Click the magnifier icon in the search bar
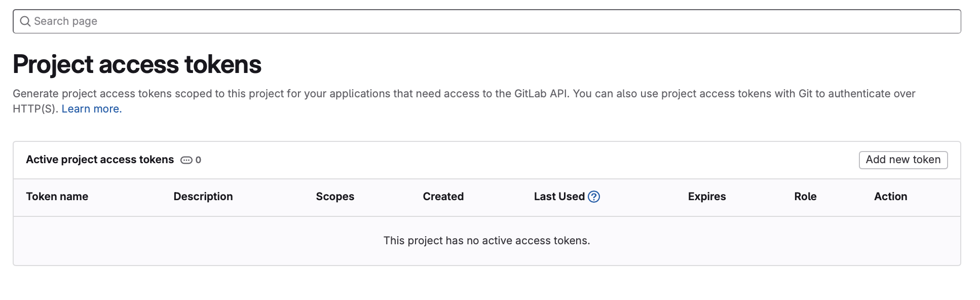 click(x=25, y=21)
